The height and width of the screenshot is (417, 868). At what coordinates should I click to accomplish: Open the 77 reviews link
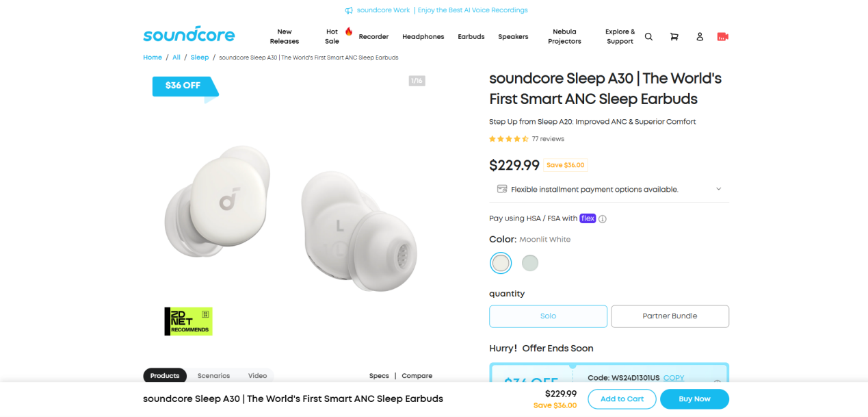point(548,139)
